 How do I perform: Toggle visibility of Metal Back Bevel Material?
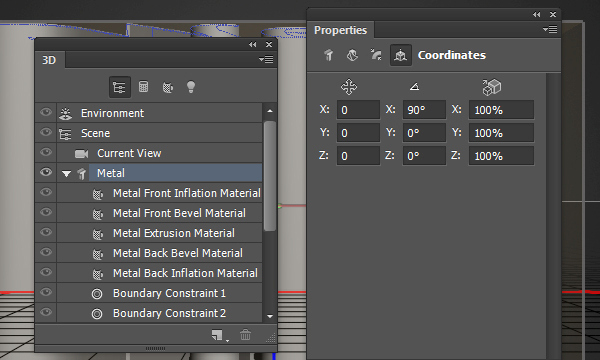click(x=46, y=252)
